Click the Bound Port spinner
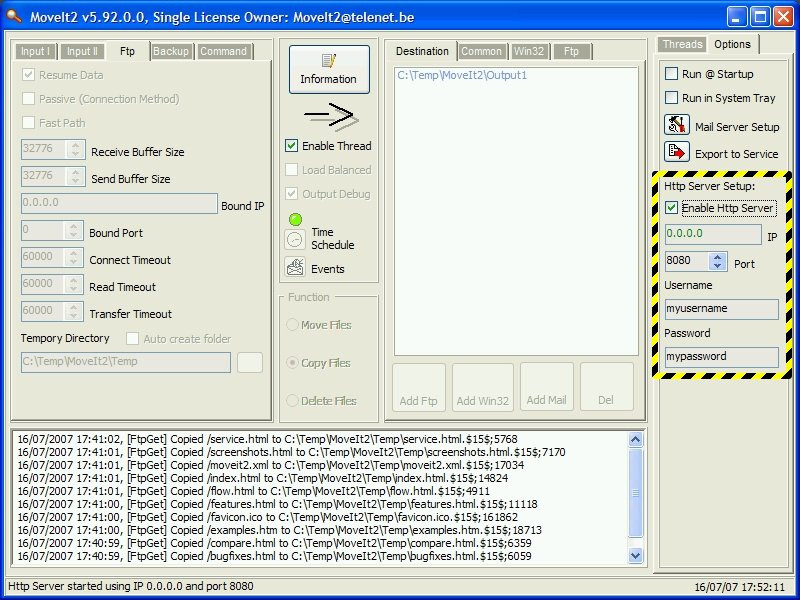Screen dimensions: 800x600 (x=74, y=231)
